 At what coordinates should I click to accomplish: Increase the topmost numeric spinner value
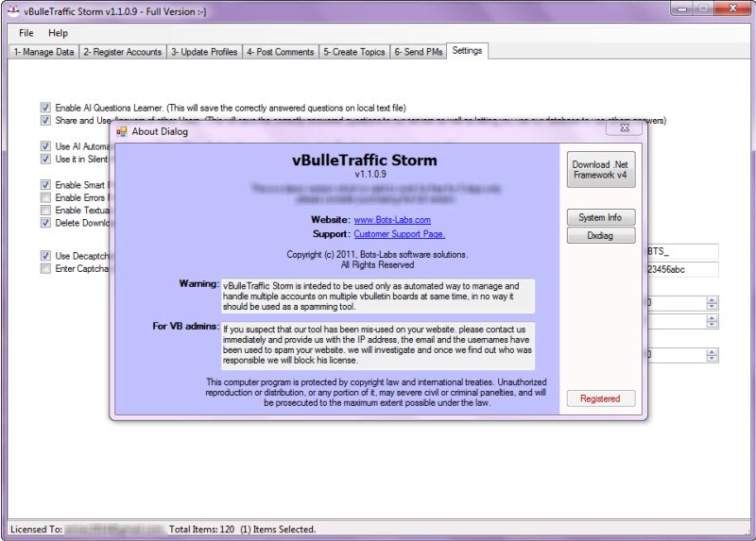(712, 299)
